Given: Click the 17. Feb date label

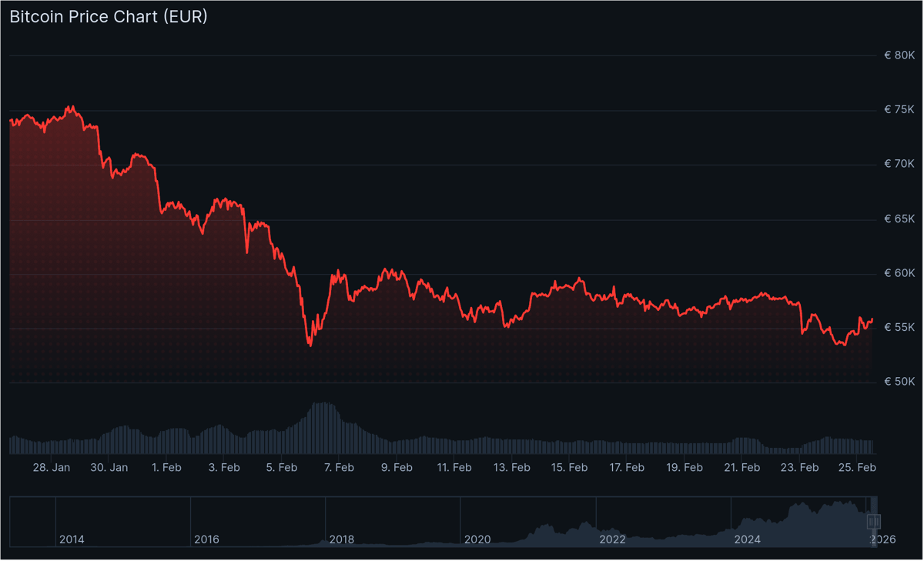Looking at the screenshot, I should 626,467.
